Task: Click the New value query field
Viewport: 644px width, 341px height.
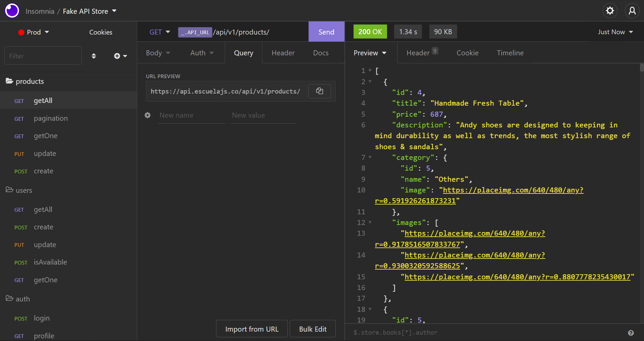Action: point(263,115)
